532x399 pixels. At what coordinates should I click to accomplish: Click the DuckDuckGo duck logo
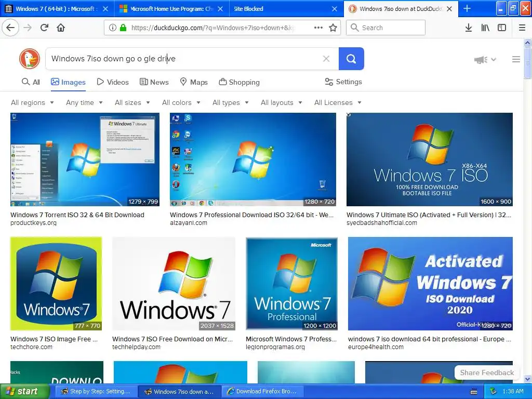coord(30,59)
